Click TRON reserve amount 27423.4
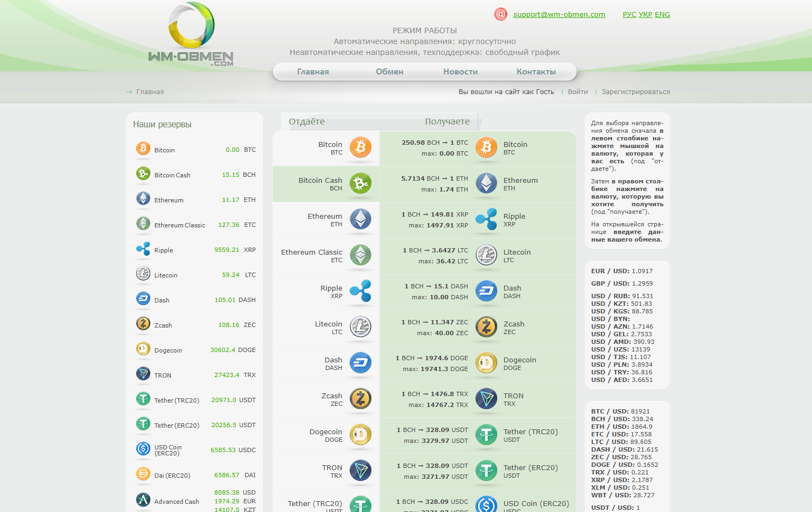The width and height of the screenshot is (812, 512). coord(227,375)
